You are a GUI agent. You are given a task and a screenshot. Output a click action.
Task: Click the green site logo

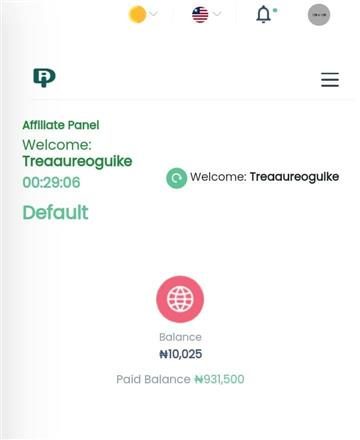point(44,77)
